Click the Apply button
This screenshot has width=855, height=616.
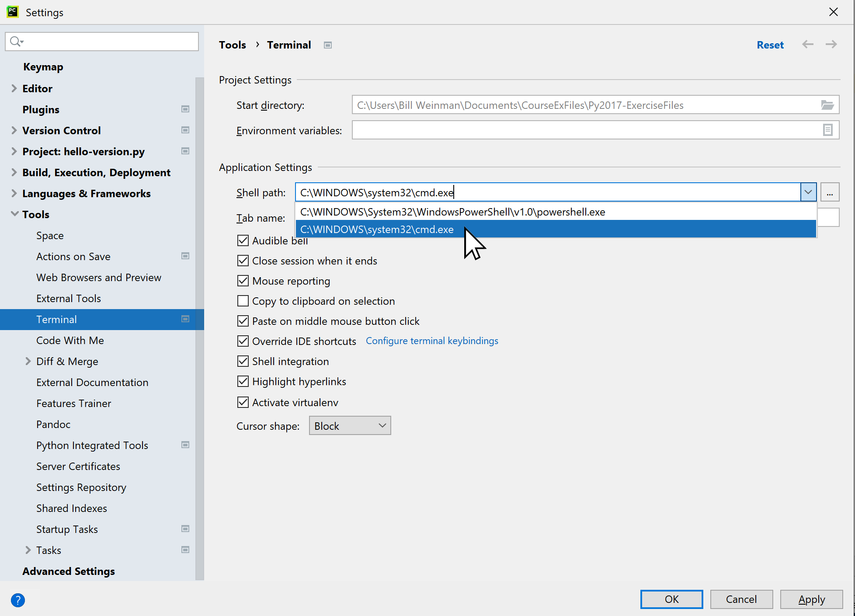pos(811,599)
